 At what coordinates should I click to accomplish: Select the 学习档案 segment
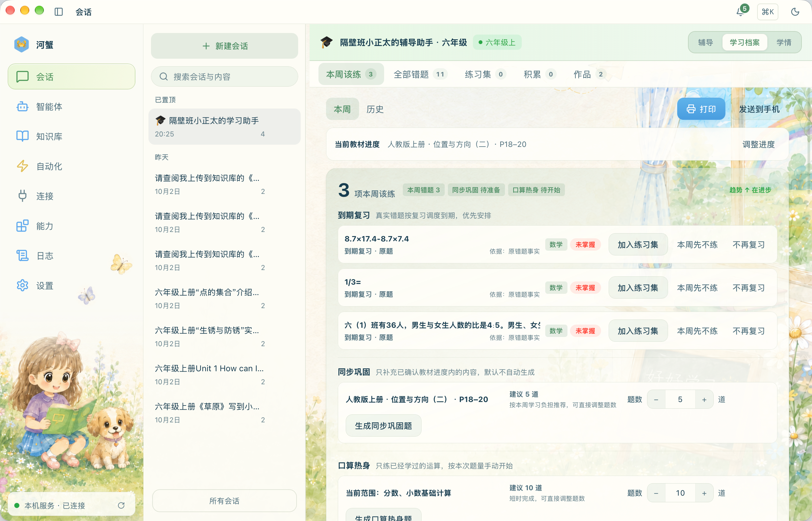pyautogui.click(x=744, y=42)
